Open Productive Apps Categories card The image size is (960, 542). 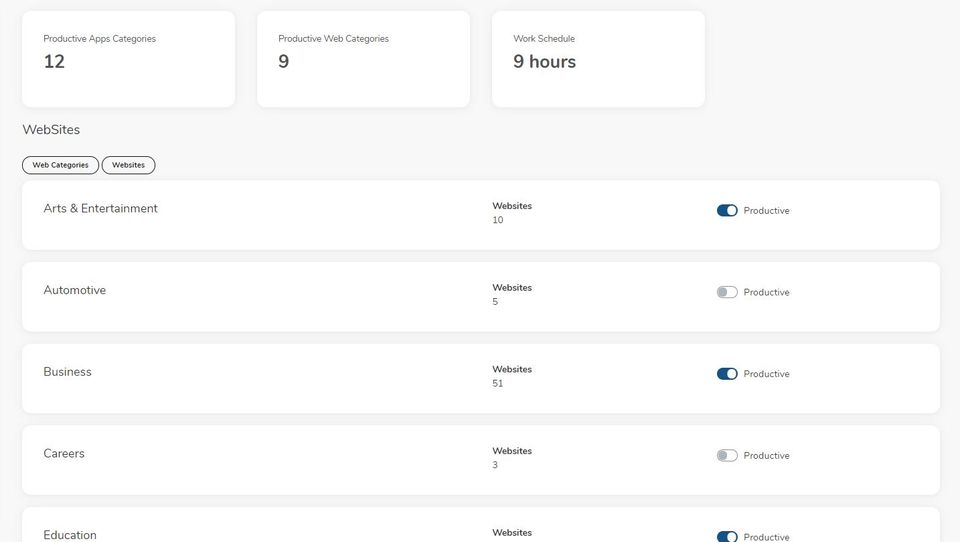click(x=129, y=59)
